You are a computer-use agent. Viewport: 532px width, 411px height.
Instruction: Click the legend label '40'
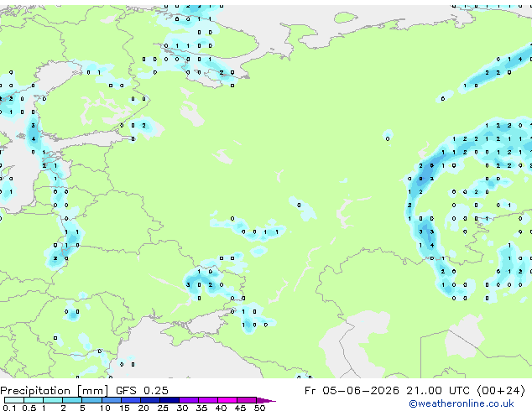click(221, 408)
